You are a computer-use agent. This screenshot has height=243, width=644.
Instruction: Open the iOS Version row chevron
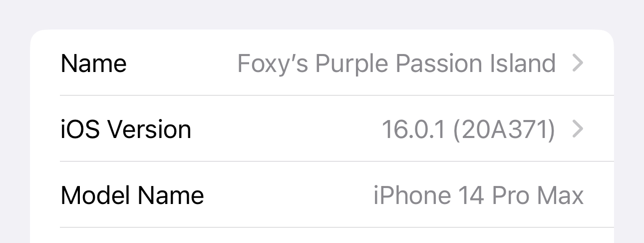pyautogui.click(x=578, y=129)
